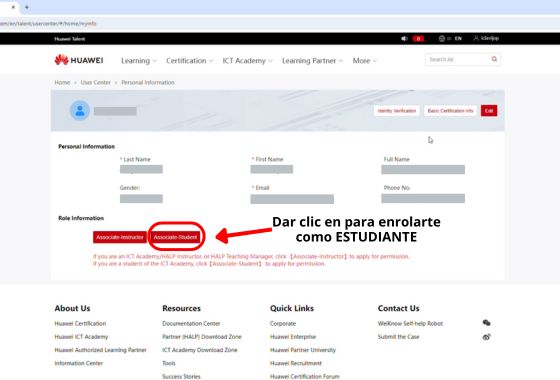
Task: Open Huawei Enterprise quick link
Action: (293, 336)
